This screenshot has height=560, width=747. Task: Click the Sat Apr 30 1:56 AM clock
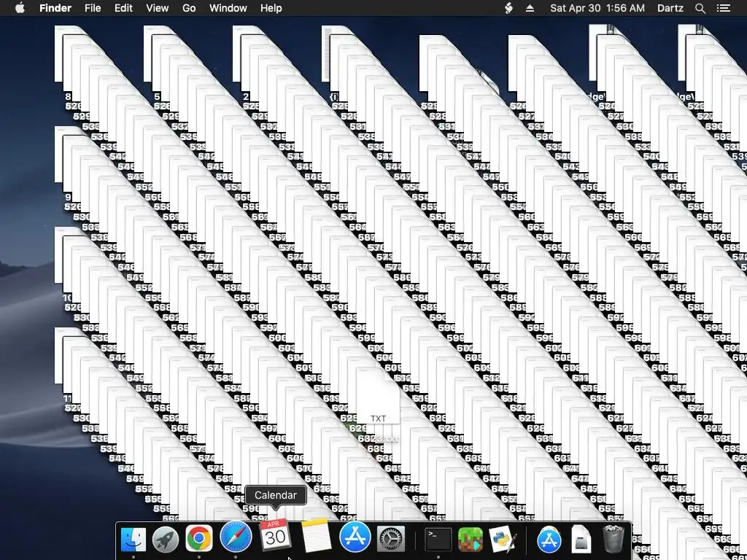[597, 8]
